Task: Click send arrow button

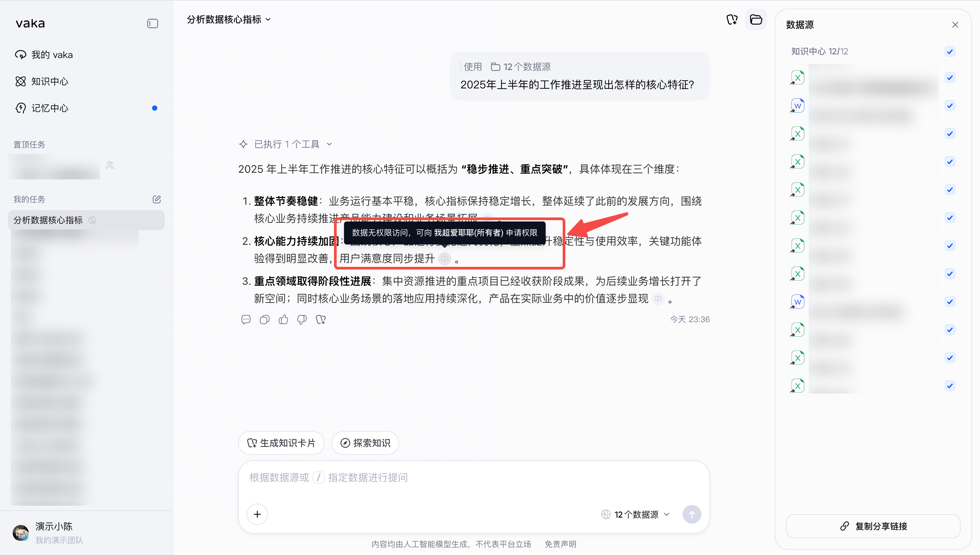Action: (692, 515)
